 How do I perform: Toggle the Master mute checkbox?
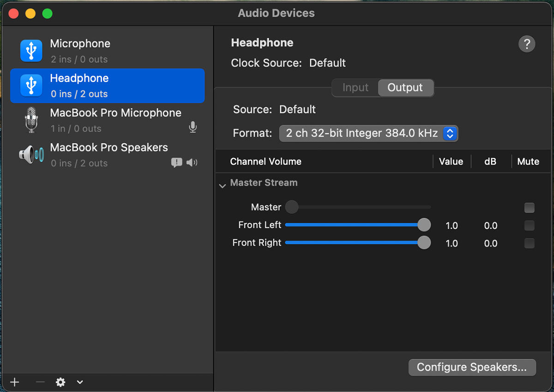click(529, 208)
